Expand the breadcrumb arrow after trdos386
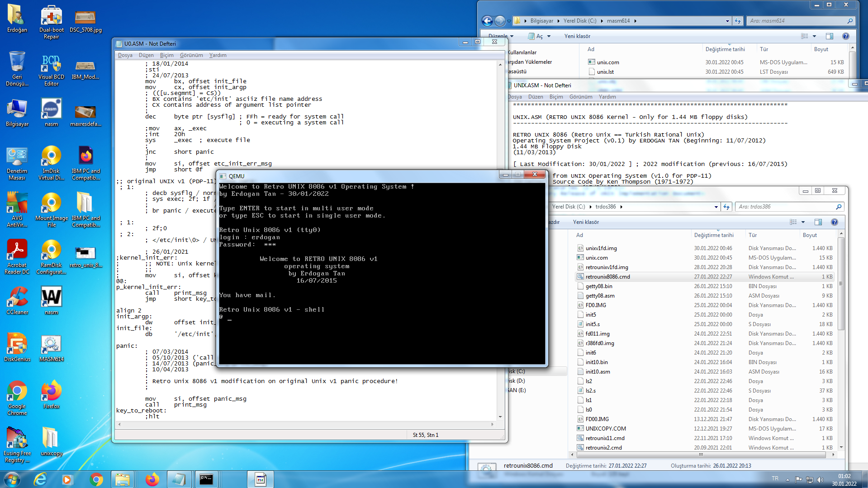868x488 pixels. (621, 207)
